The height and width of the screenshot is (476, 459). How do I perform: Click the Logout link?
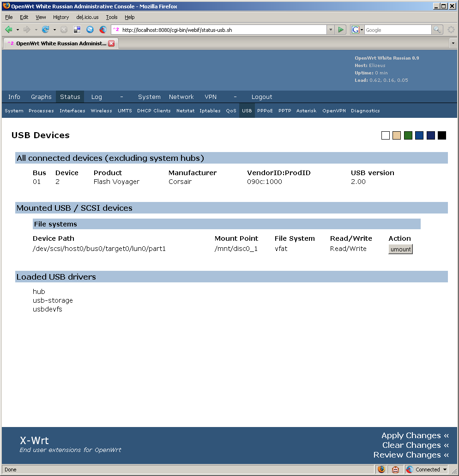point(262,97)
